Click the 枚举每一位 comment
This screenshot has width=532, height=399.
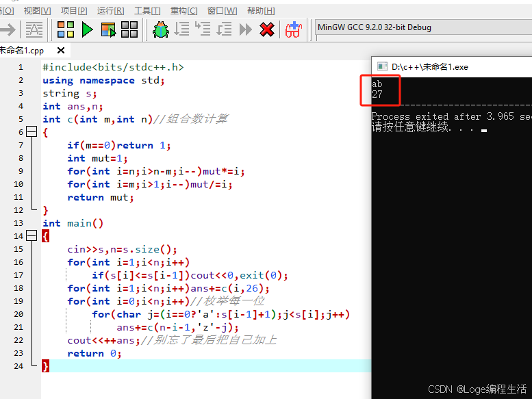tap(233, 301)
